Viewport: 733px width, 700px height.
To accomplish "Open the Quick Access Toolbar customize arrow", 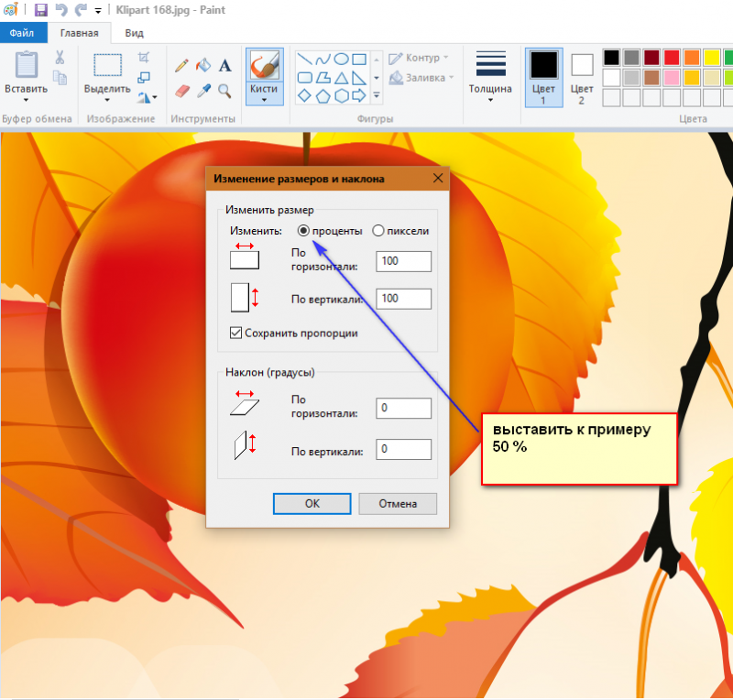I will pos(98,11).
